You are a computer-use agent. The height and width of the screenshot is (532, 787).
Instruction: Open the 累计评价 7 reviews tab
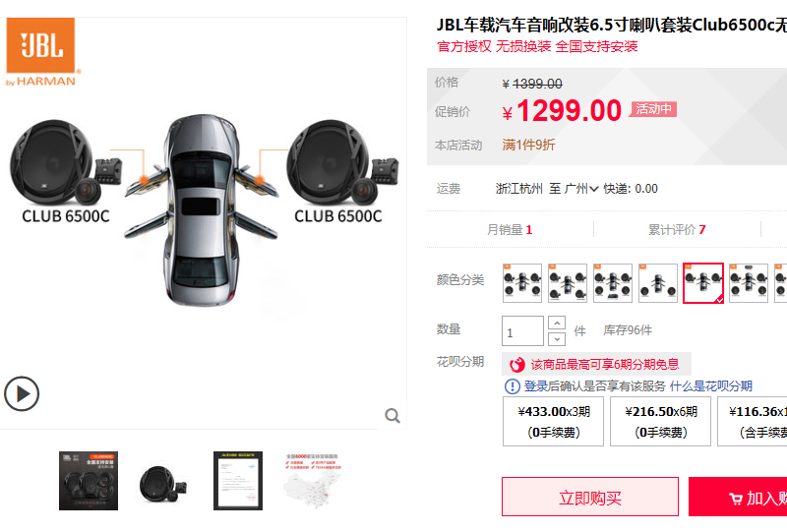[677, 230]
